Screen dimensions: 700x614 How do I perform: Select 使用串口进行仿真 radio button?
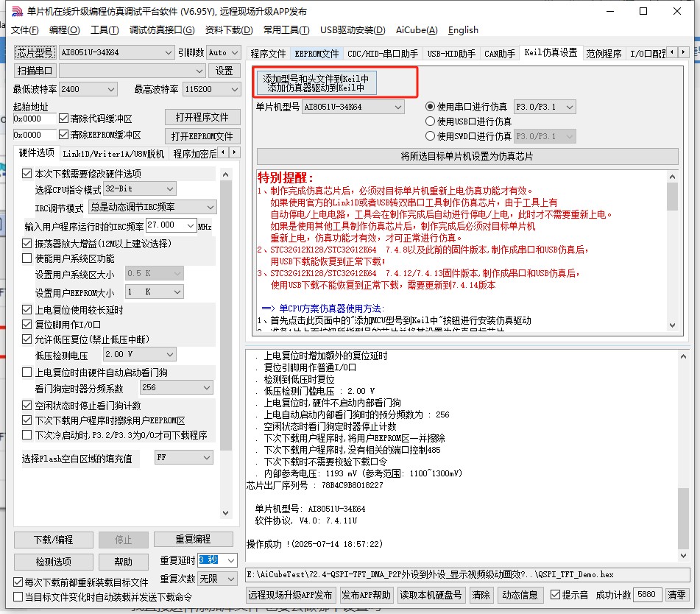430,106
